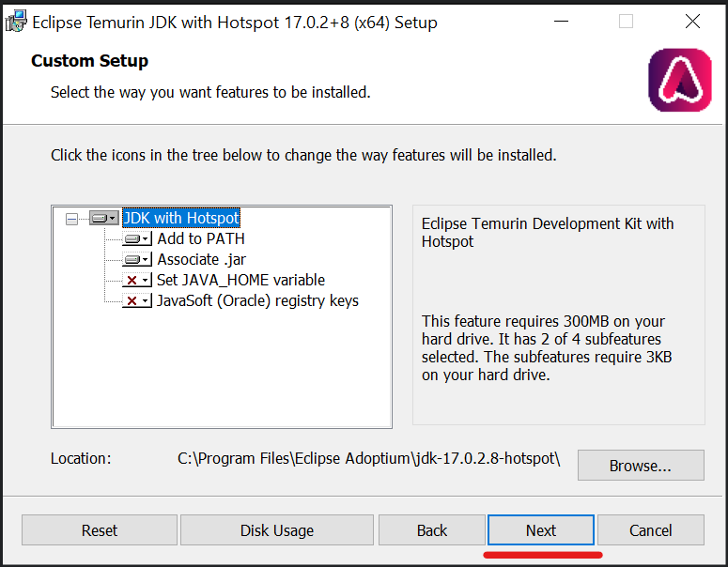Click the installer icon in title bar
Viewport: 728px width, 567px height.
tap(16, 22)
